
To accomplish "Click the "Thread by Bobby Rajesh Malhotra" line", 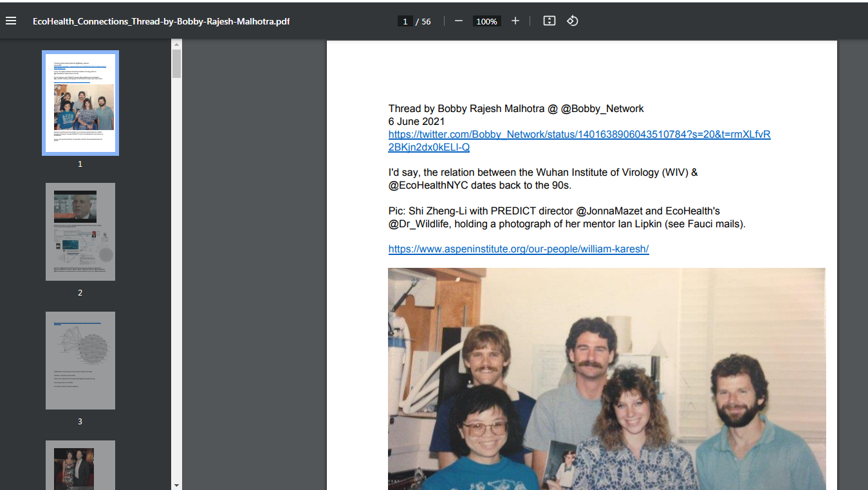I will [x=516, y=108].
